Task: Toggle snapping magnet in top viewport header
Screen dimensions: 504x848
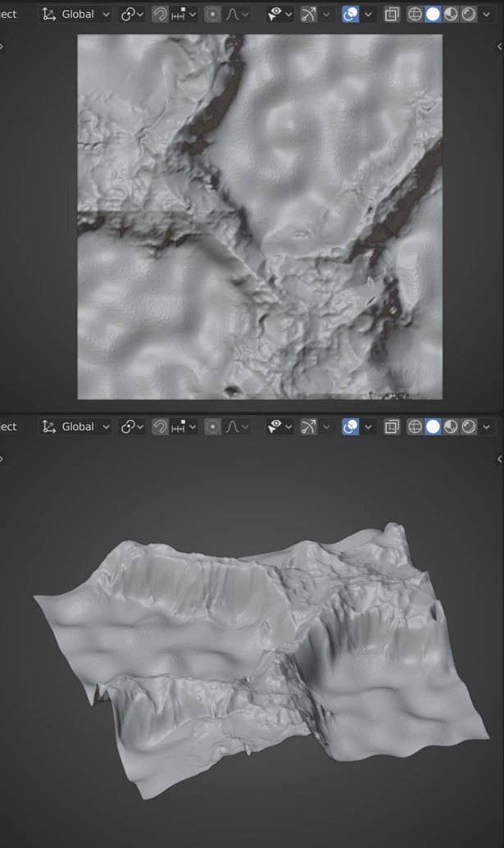Action: 161,14
